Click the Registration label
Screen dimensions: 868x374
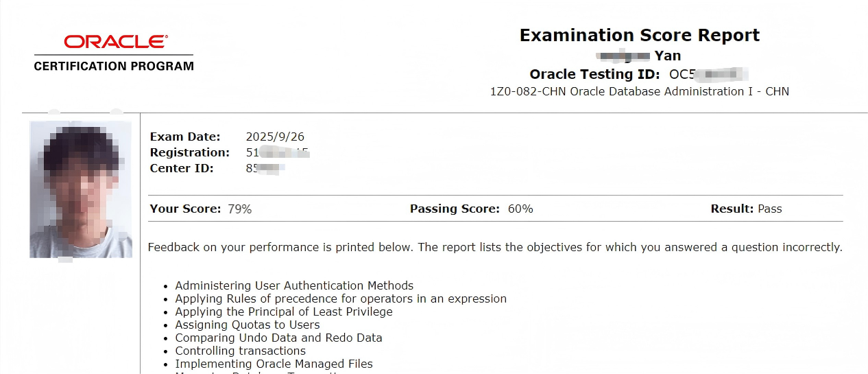click(190, 152)
